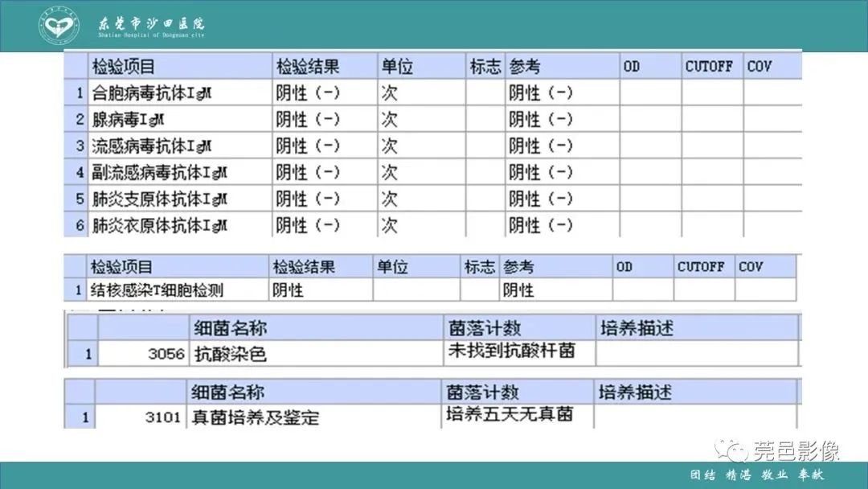Image resolution: width=868 pixels, height=489 pixels.
Task: Select 肺炎支原体抗体IgM entry
Action: 159,199
